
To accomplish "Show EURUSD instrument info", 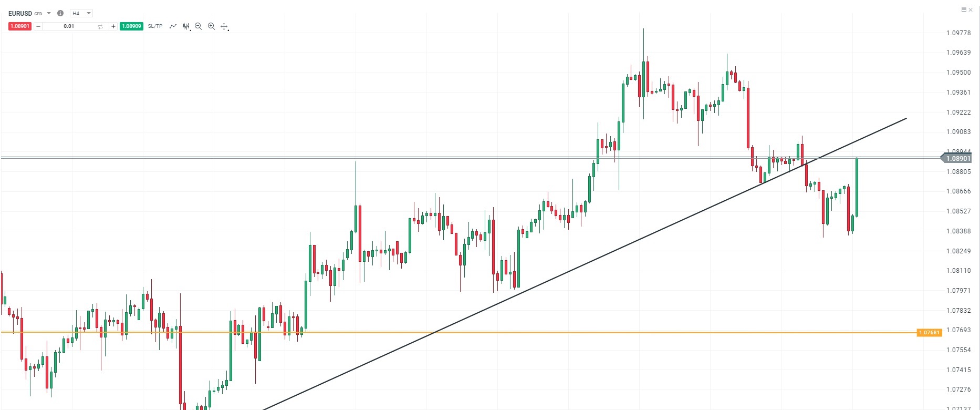I will tap(60, 13).
